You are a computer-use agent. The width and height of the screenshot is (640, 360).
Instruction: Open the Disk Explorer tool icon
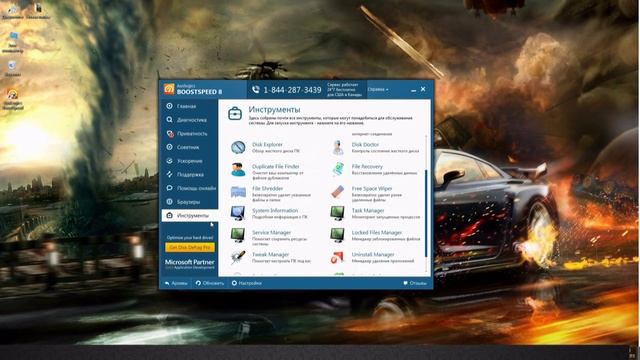pos(238,147)
